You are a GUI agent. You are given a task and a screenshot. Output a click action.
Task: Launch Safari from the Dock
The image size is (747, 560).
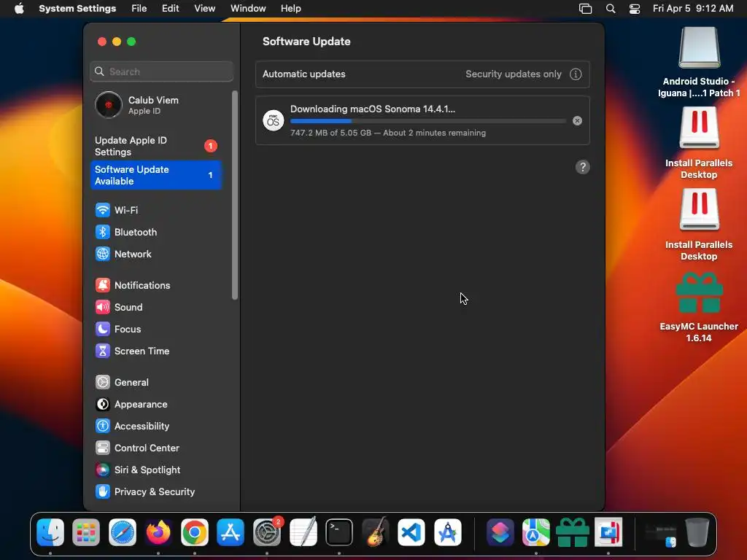[x=123, y=532]
